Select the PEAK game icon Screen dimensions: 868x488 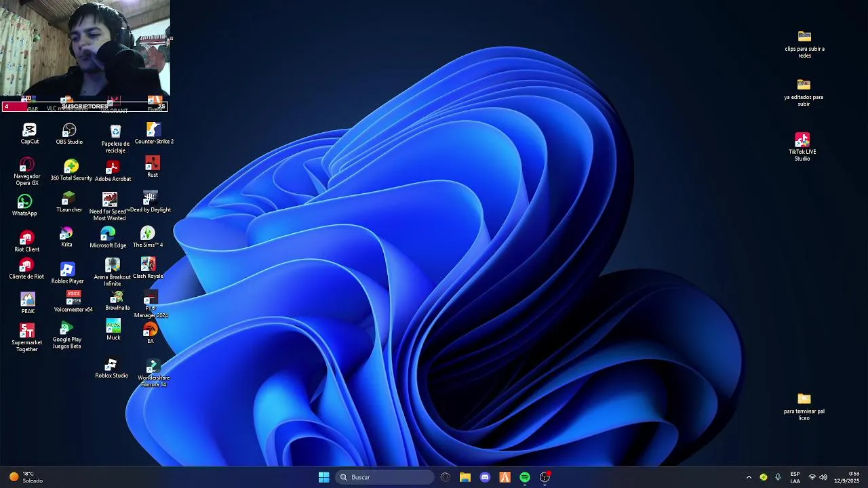tap(28, 303)
